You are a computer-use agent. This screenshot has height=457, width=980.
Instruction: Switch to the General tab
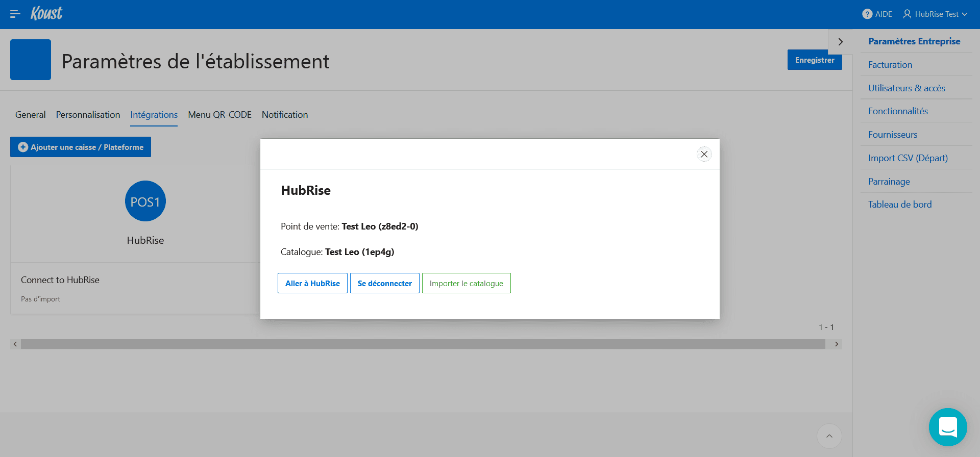tap(31, 115)
